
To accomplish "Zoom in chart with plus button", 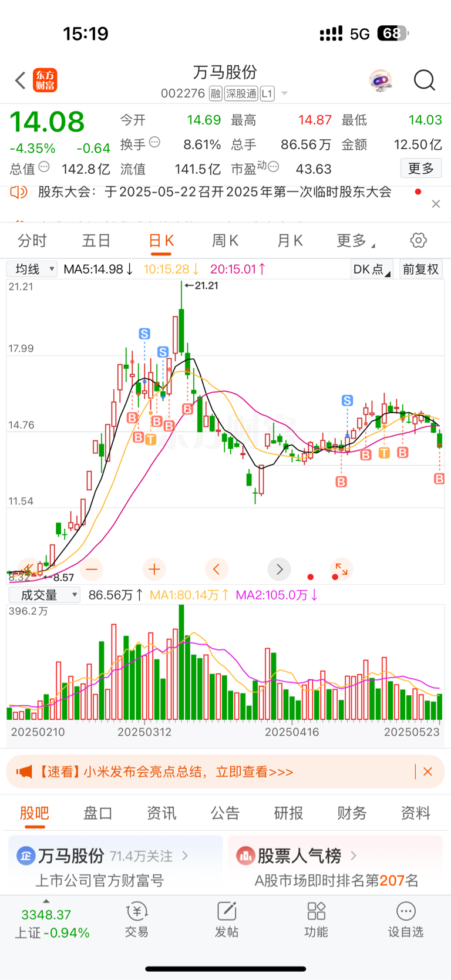I will pos(154,569).
